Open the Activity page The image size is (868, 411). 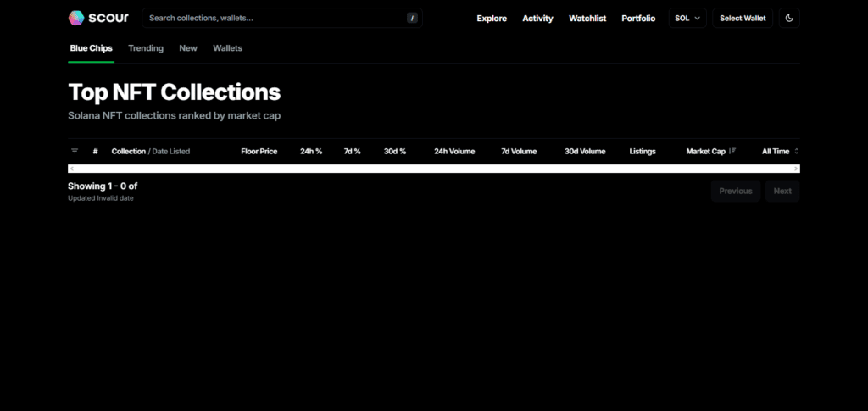coord(537,18)
